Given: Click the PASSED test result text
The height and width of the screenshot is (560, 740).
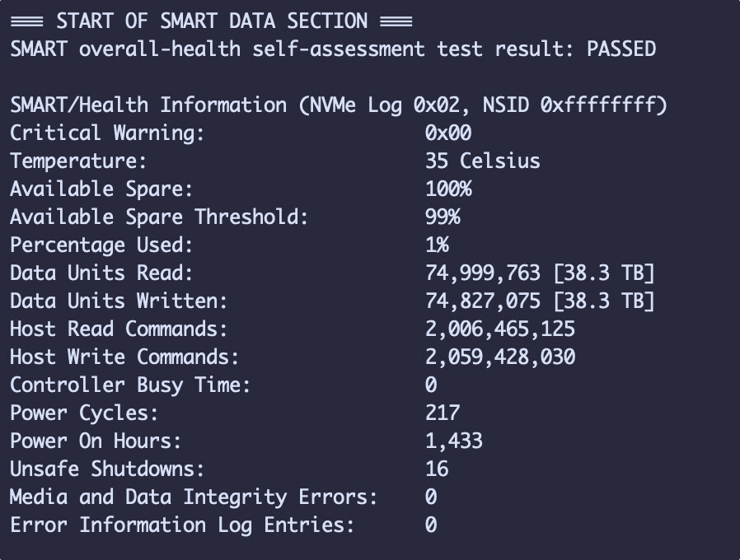Looking at the screenshot, I should [621, 49].
